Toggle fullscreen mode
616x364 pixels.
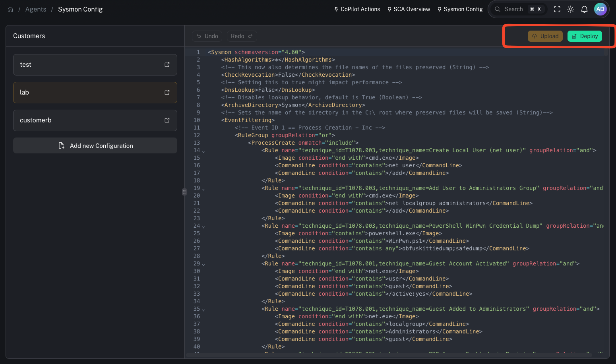coord(557,9)
